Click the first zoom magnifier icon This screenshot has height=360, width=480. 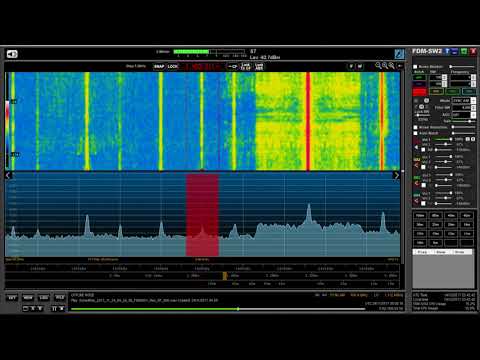tap(378, 66)
